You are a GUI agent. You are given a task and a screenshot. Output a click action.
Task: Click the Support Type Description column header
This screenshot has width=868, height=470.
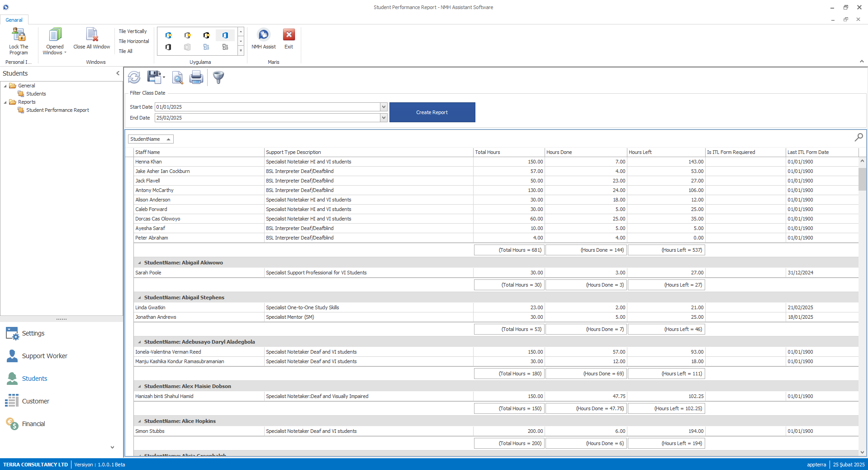(369, 152)
